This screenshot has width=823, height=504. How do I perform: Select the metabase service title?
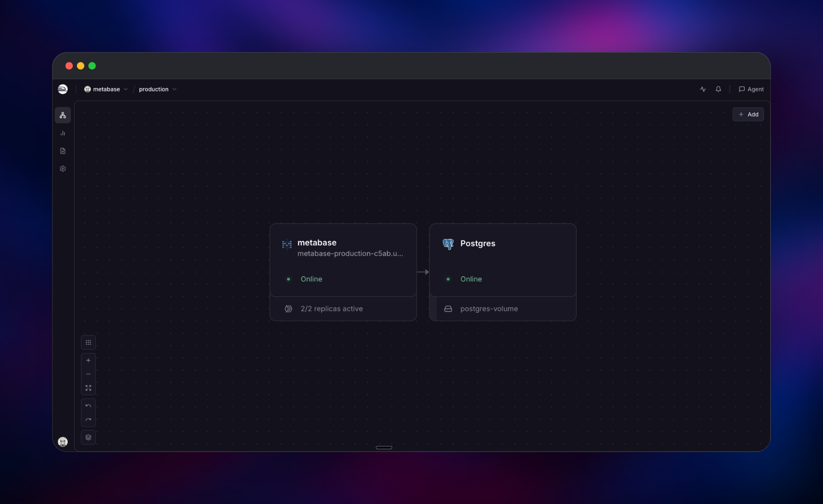[x=317, y=243]
